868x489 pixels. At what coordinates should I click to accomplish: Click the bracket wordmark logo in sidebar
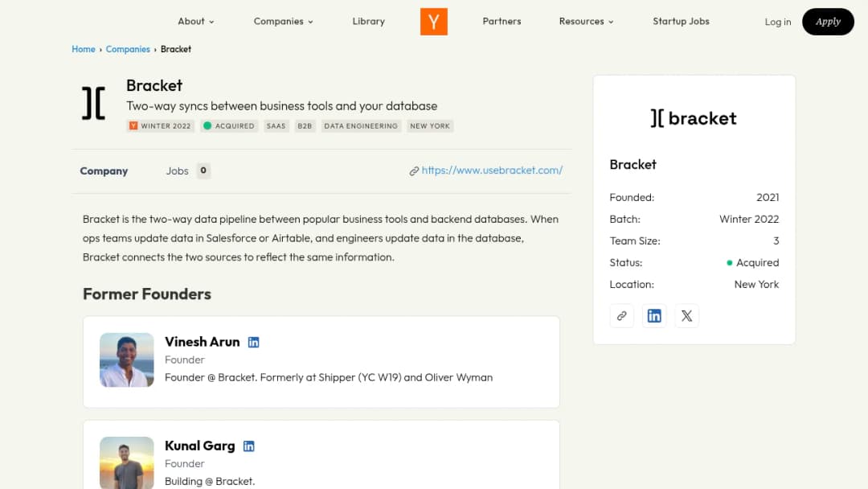pyautogui.click(x=694, y=118)
